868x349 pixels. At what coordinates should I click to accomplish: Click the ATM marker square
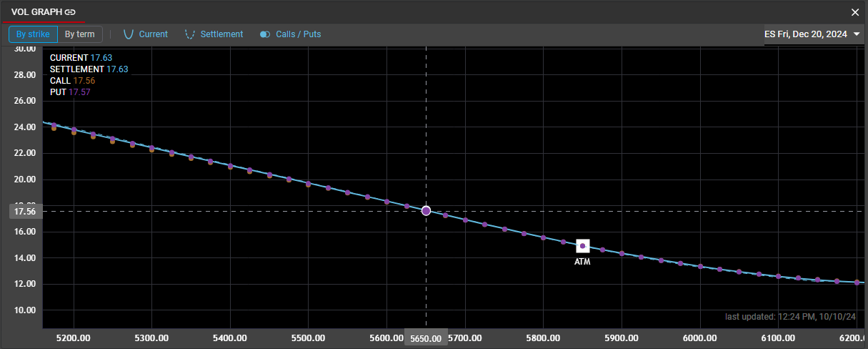coord(583,246)
